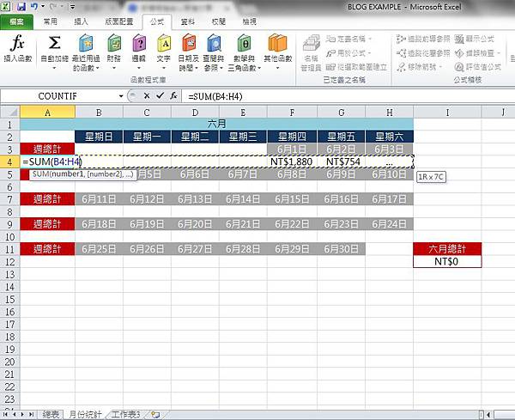Click the Insert Worksheet icon after 工作表3
The image size is (515, 420).
pyautogui.click(x=155, y=414)
